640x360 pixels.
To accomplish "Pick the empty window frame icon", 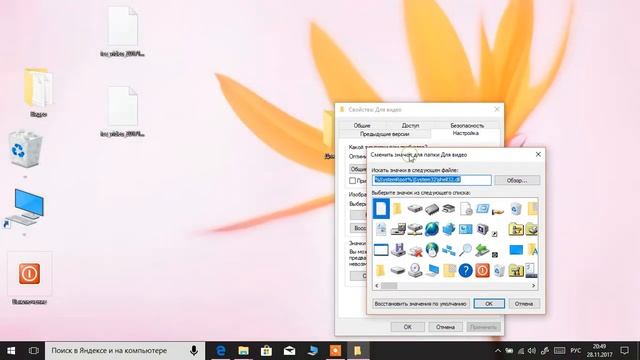I will (x=381, y=250).
